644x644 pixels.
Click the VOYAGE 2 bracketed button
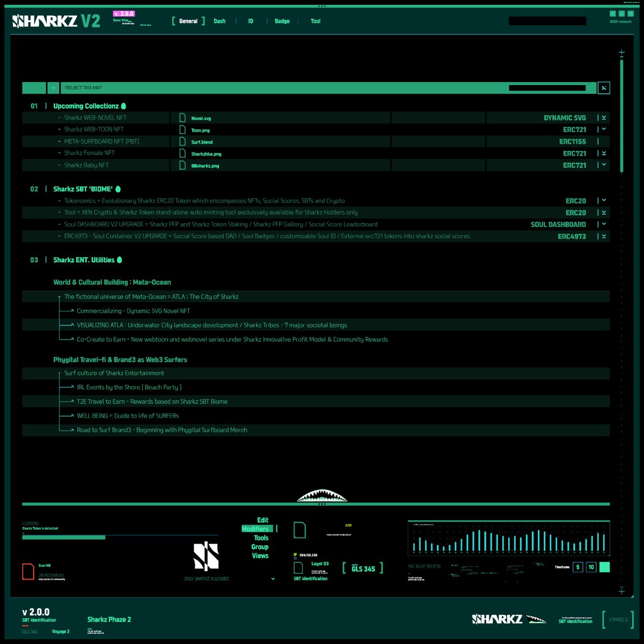click(x=618, y=619)
